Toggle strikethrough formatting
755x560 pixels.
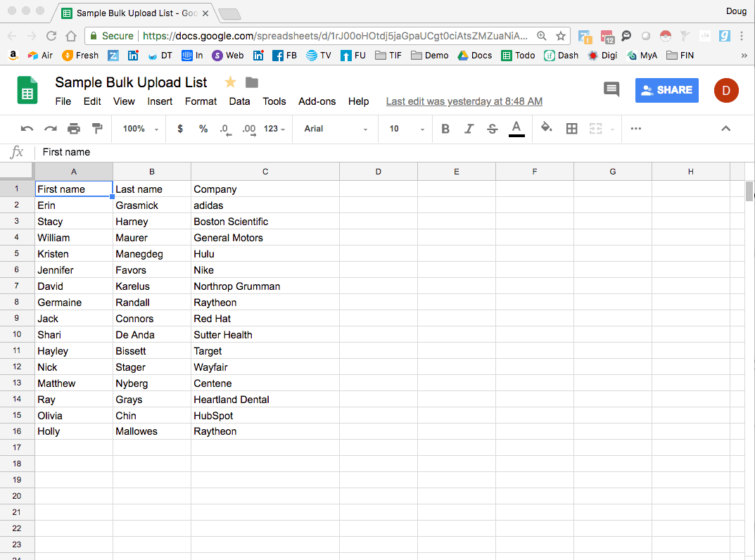(x=492, y=129)
